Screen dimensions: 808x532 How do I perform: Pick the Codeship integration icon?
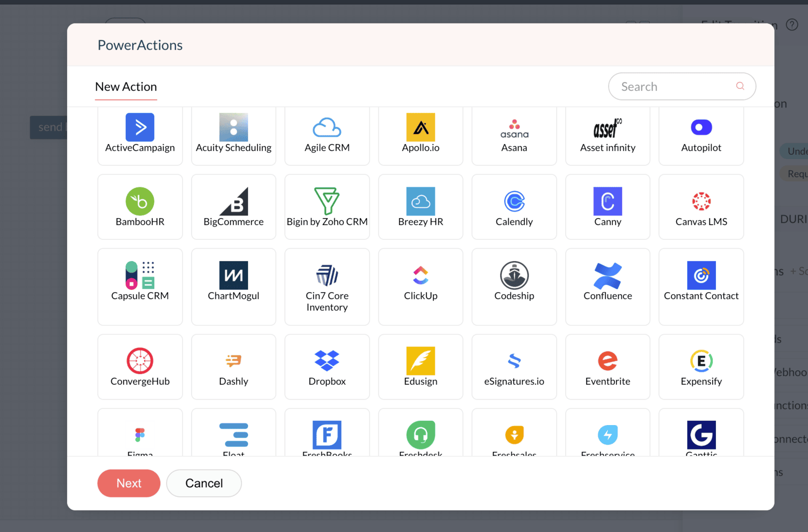514,275
